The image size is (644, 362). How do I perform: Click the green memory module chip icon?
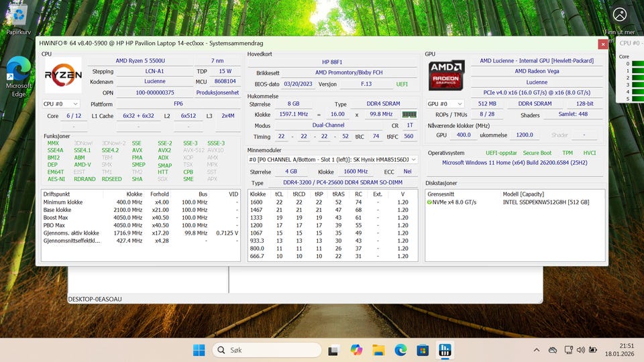click(409, 115)
